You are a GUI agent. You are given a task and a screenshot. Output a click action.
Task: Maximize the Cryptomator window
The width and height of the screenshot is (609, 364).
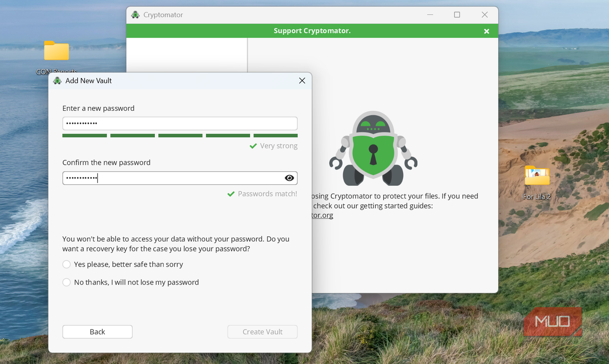tap(457, 15)
